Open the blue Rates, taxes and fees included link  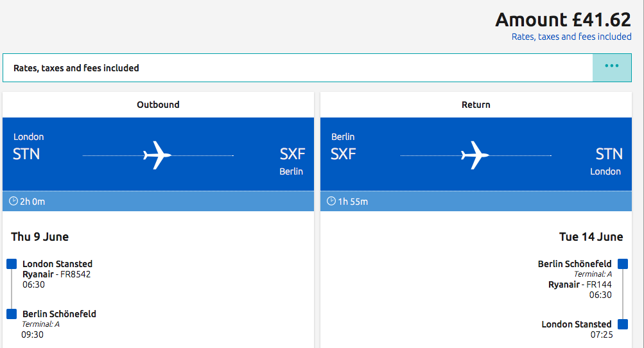[x=571, y=37]
